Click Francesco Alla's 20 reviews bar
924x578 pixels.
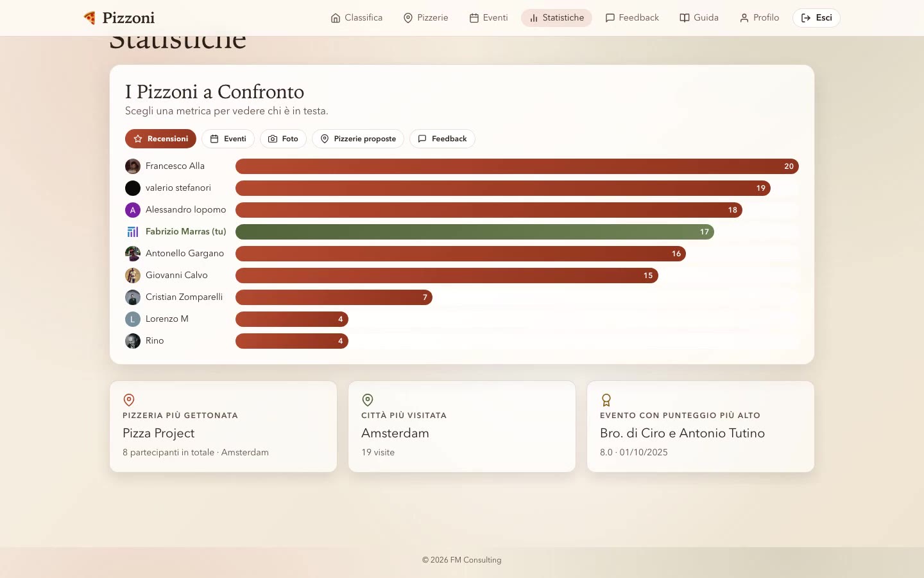(x=517, y=166)
